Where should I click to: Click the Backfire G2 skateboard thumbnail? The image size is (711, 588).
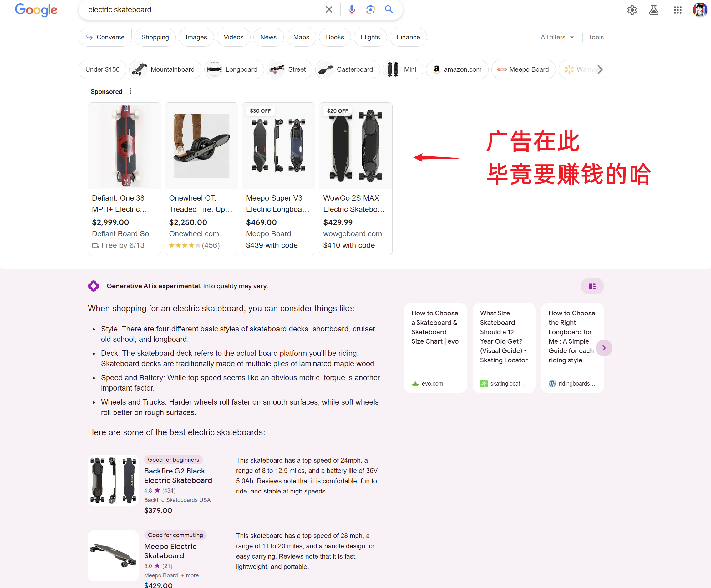[x=113, y=480]
